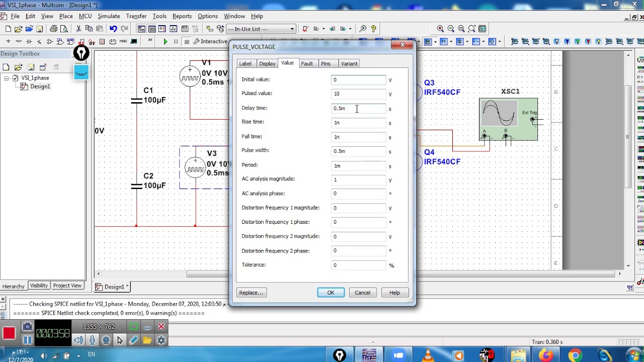Click the Initial value field
Screen dimensions: 644x362
358,79
